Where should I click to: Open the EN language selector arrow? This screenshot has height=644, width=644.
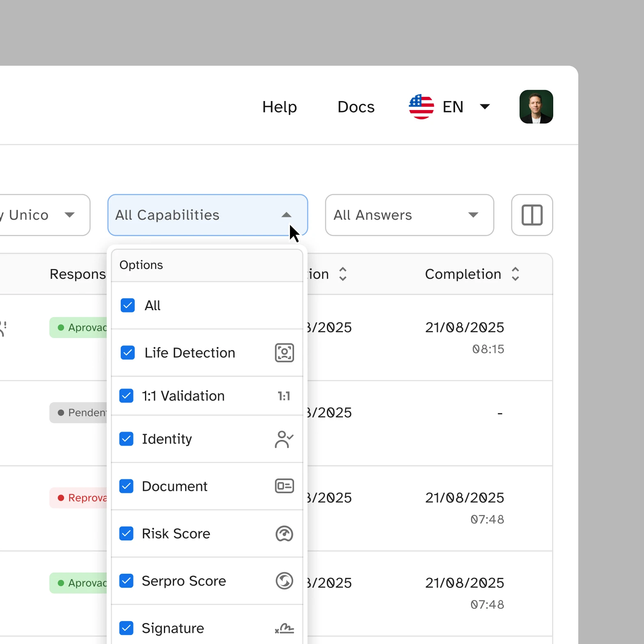[485, 107]
